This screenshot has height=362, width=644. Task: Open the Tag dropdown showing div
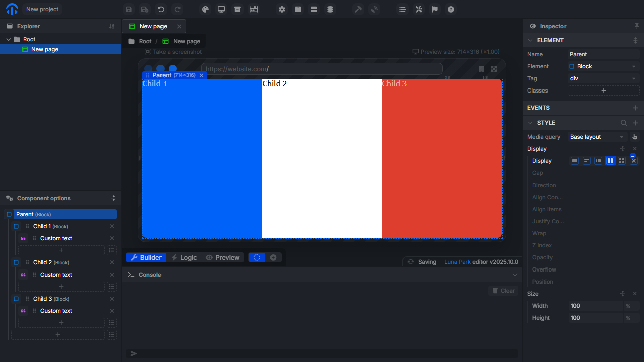click(x=603, y=78)
